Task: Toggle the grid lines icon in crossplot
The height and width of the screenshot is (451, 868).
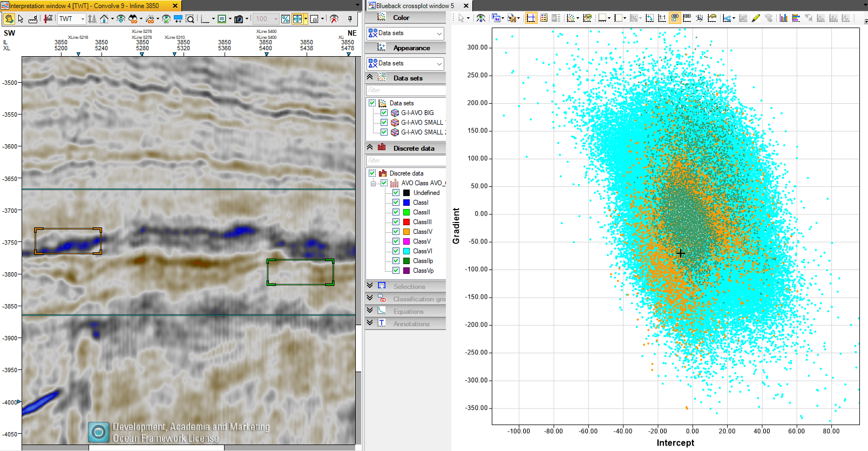Action: point(531,18)
